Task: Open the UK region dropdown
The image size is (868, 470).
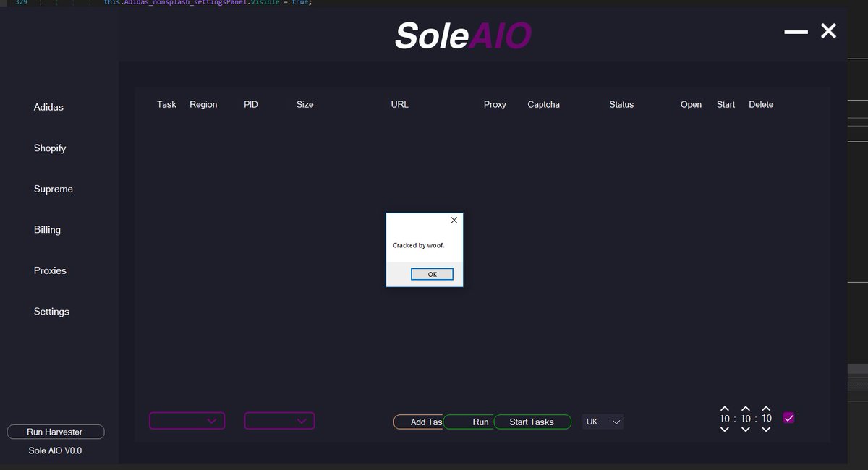Action: pyautogui.click(x=603, y=422)
